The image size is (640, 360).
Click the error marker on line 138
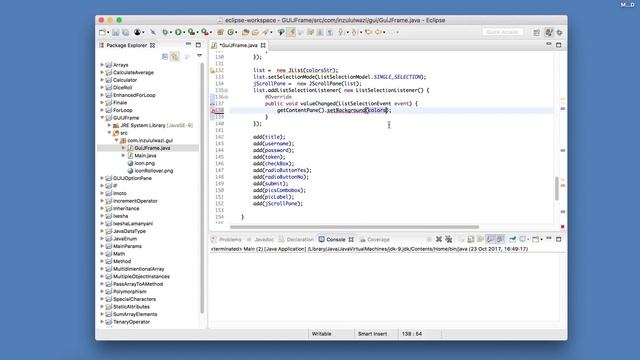(x=213, y=111)
